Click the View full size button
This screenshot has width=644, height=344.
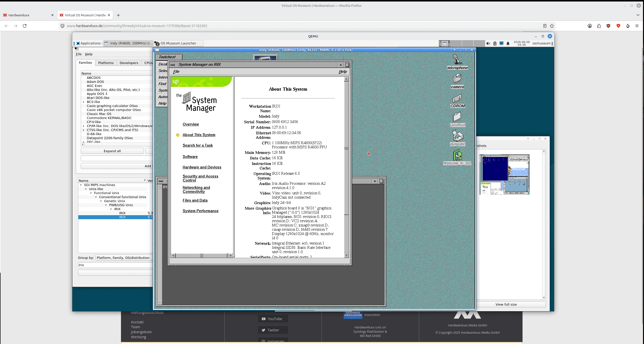pos(506,304)
